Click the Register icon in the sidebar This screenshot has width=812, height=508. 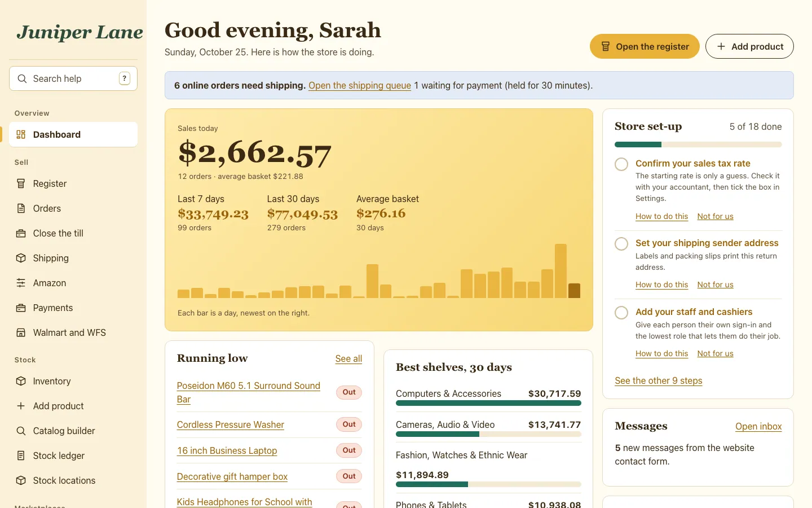click(x=21, y=183)
